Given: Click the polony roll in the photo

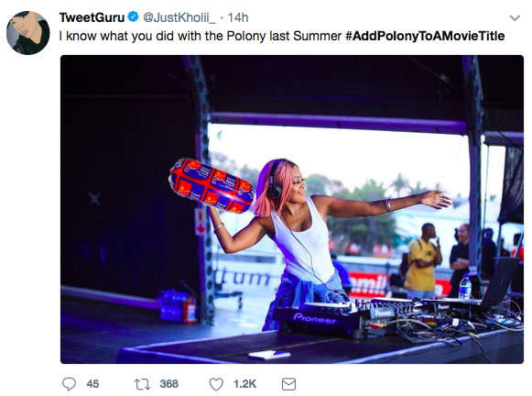Looking at the screenshot, I should [212, 185].
